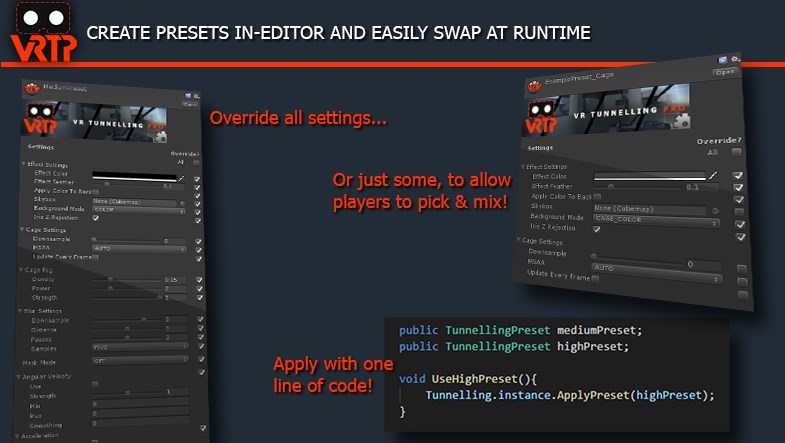This screenshot has height=443, width=785.
Task: Use the eyedropper in ExamplePreset_Cage panel
Action: click(713, 175)
